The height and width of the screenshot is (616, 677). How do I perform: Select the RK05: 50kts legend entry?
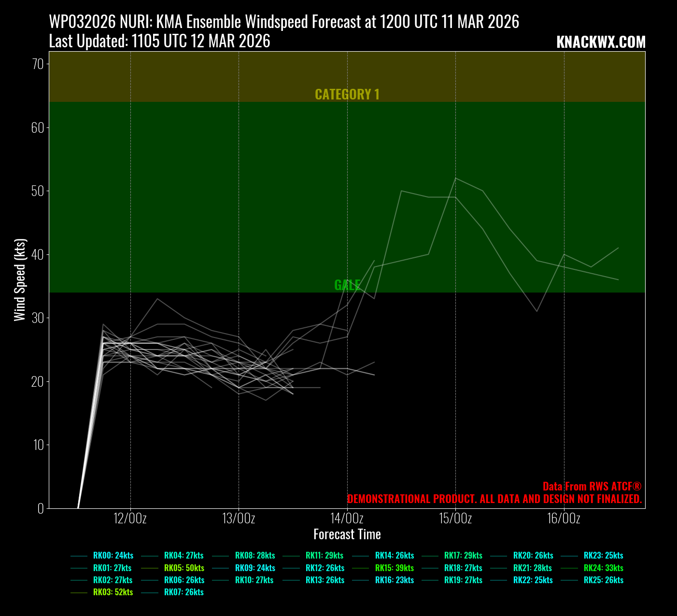[184, 568]
